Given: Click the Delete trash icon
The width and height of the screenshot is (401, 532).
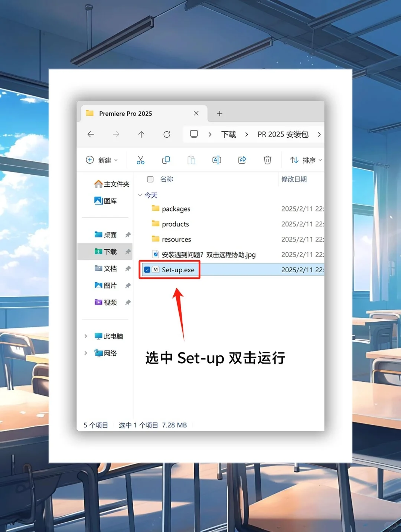Looking at the screenshot, I should [267, 160].
